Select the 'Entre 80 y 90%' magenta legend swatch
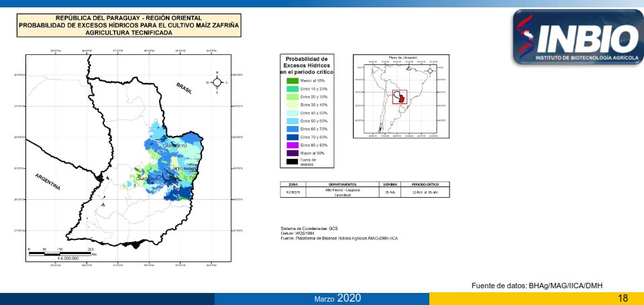The image size is (644, 305). pos(291,145)
